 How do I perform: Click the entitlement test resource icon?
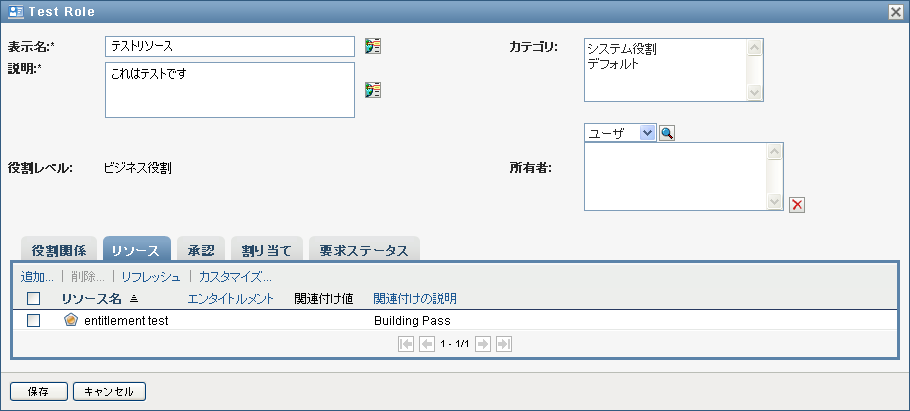pyautogui.click(x=70, y=321)
